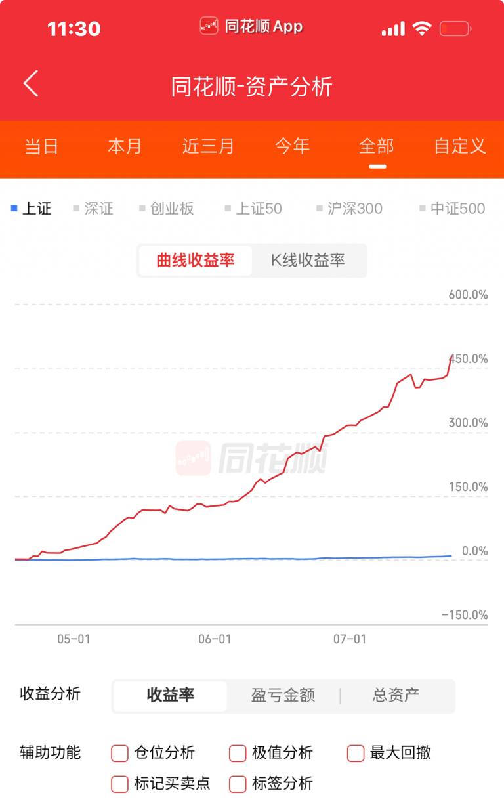Enable the 最大回撤 checkbox
Image resolution: width=504 pixels, height=812 pixels.
coord(356,753)
